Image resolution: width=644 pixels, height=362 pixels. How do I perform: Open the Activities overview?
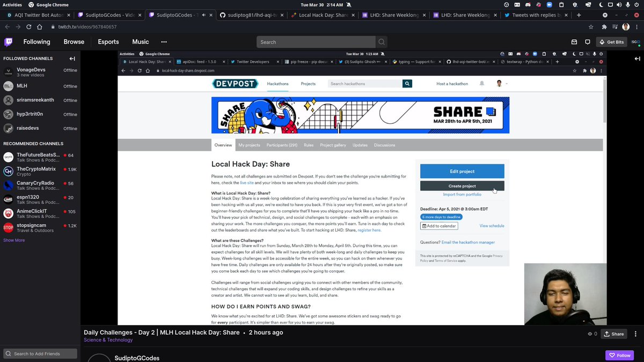pos(12,4)
